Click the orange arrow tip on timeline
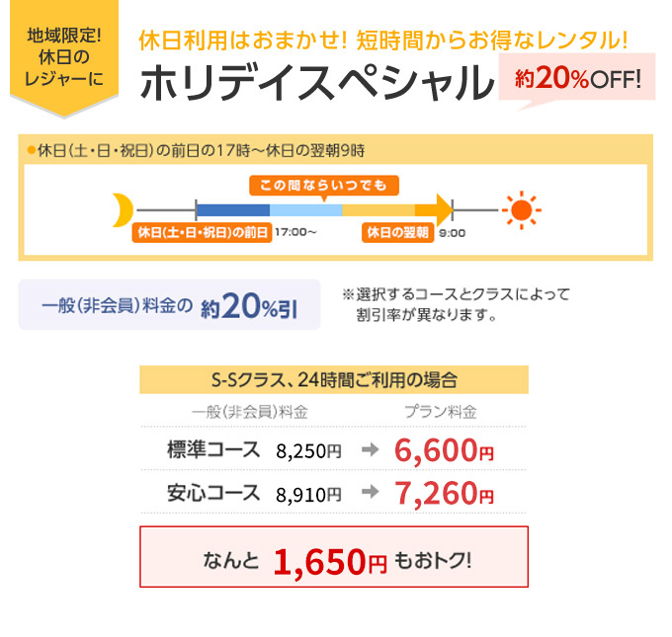This screenshot has width=672, height=637. click(445, 209)
